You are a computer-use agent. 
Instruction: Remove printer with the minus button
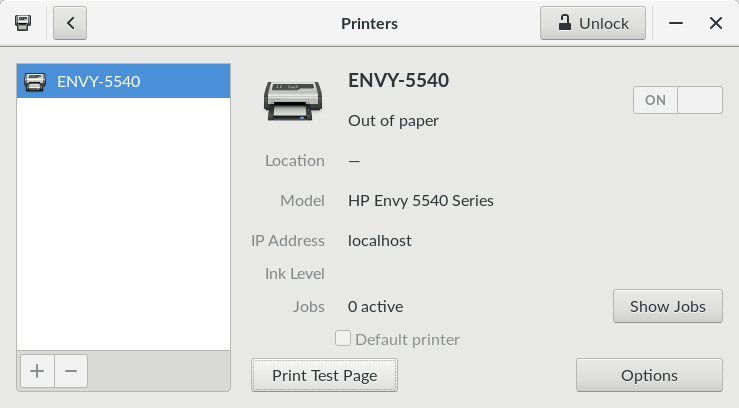[x=71, y=371]
